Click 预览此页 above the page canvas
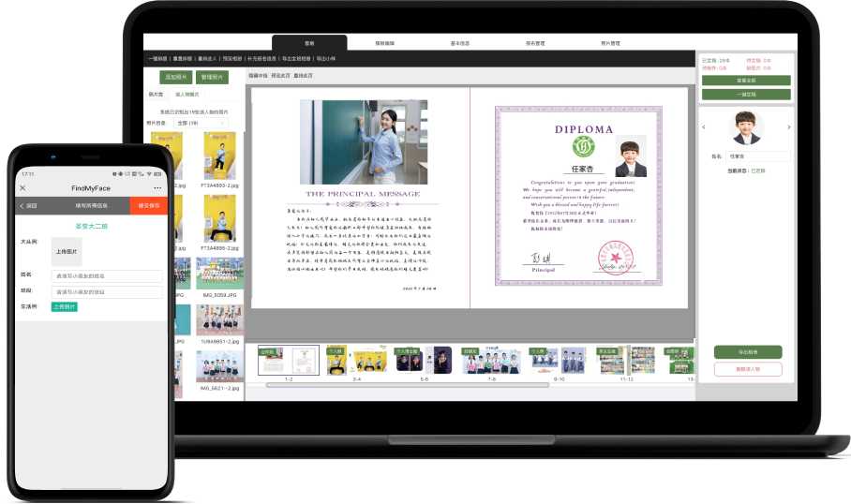Screen dimensions: 851x504 click(x=280, y=75)
